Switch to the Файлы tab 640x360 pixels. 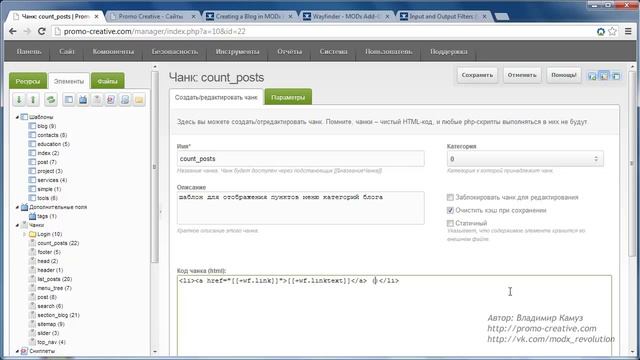click(107, 81)
